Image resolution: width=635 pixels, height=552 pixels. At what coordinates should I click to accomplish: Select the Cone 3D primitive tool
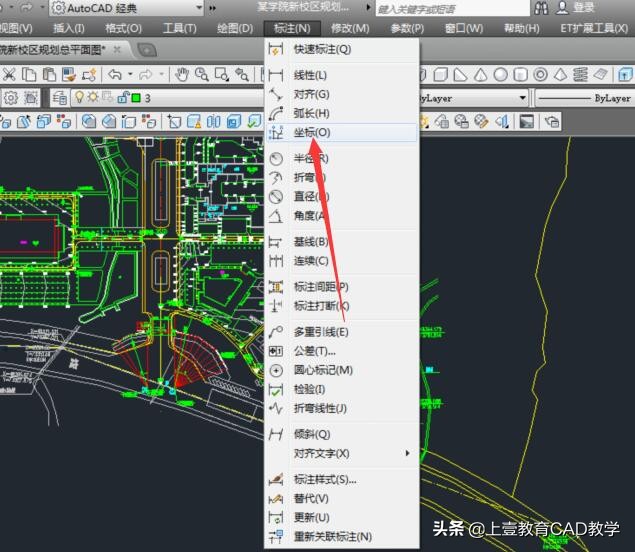coord(480,75)
